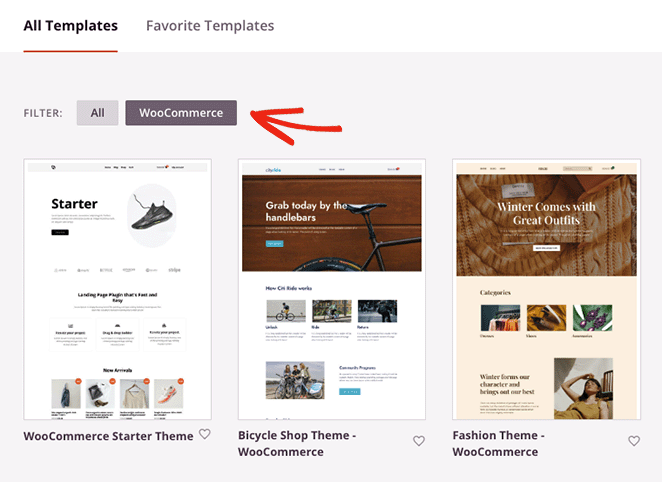Favorite the WooCommerce Starter Theme with heart icon
The image size is (662, 482).
204,435
